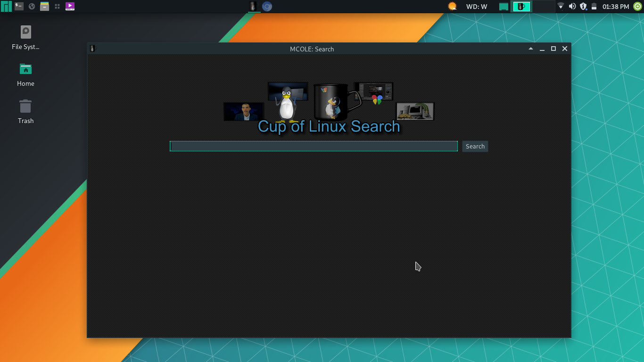Image resolution: width=644 pixels, height=362 pixels.
Task: Click the MCOLE window menu icon
Action: (92, 49)
